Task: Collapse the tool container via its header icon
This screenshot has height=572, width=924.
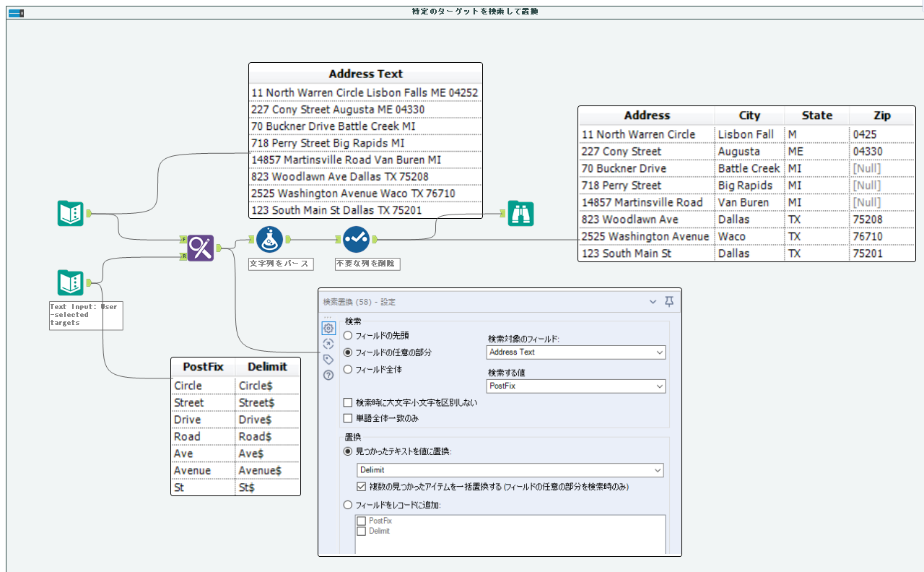Action: click(x=15, y=12)
